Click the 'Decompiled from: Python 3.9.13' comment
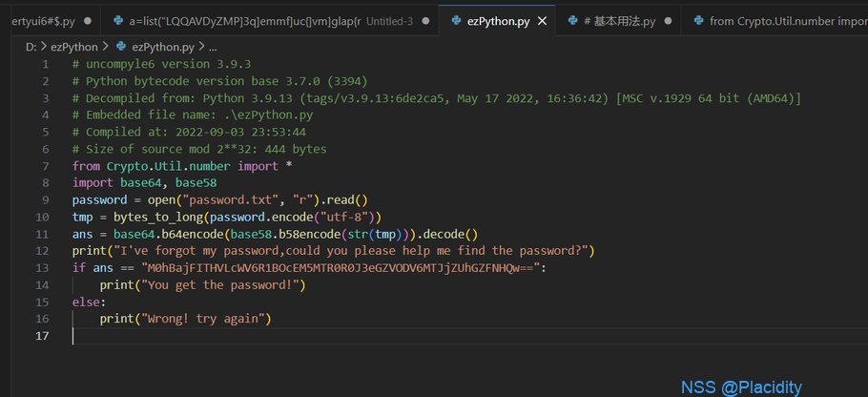This screenshot has height=397, width=868. point(437,98)
